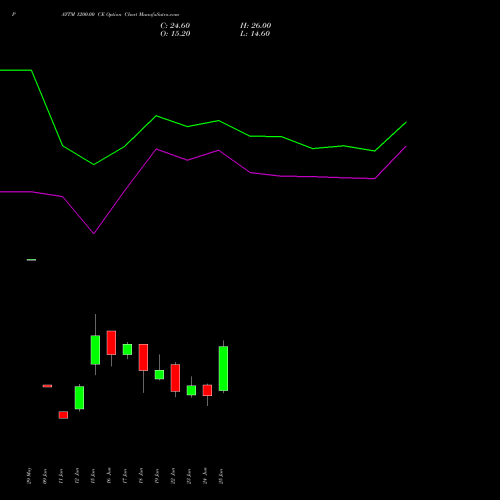Click the "12 Jun" date axis label
Image resolution: width=500 pixels, height=500 pixels.
[x=77, y=476]
